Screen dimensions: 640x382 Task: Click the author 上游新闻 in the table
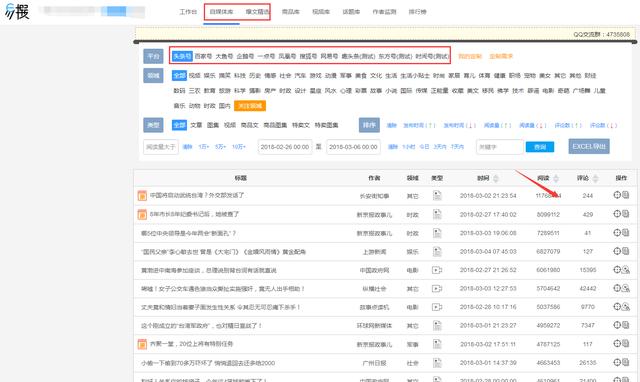(374, 252)
